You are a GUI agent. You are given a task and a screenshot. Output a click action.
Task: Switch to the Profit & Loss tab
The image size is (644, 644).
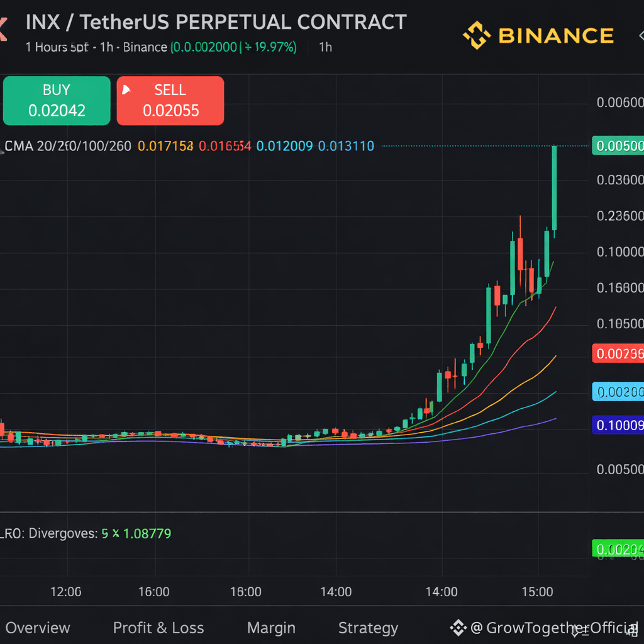158,628
